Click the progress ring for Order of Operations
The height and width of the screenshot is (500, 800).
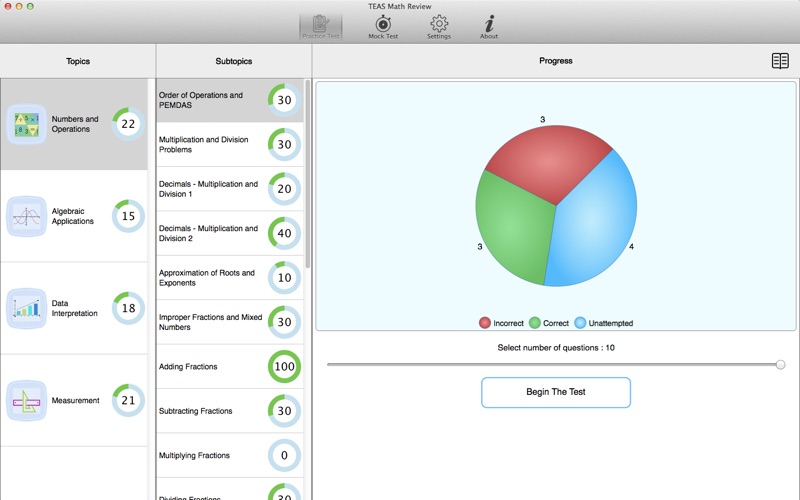(x=284, y=100)
